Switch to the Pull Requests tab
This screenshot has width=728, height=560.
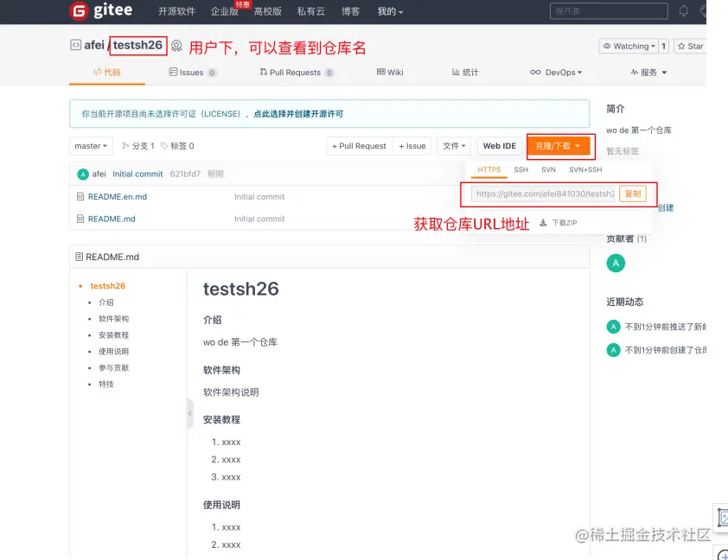(x=297, y=73)
